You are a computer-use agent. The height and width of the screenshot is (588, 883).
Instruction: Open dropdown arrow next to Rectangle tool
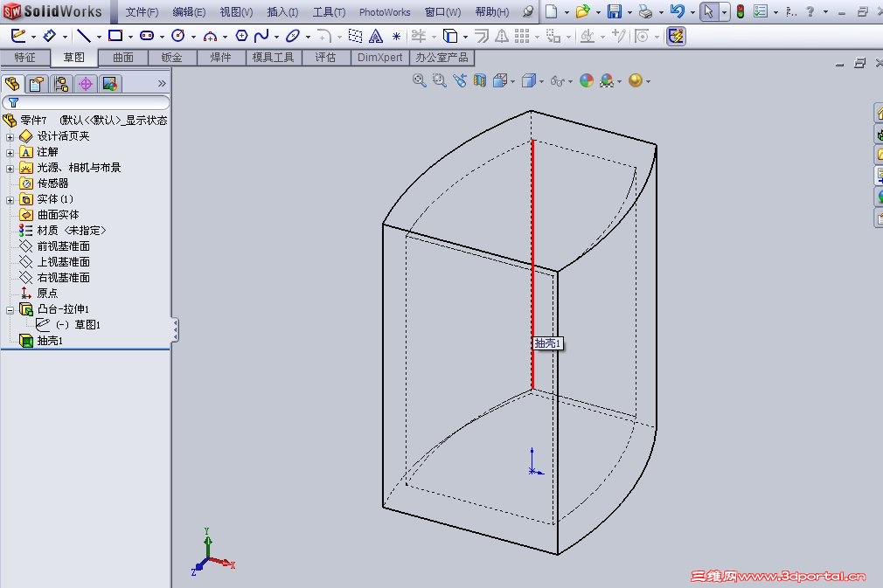pos(130,38)
